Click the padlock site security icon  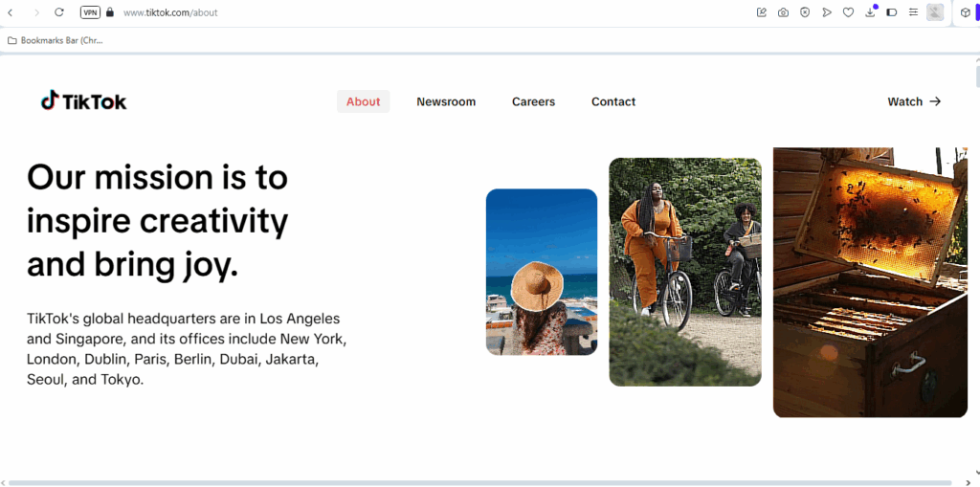pos(110,12)
